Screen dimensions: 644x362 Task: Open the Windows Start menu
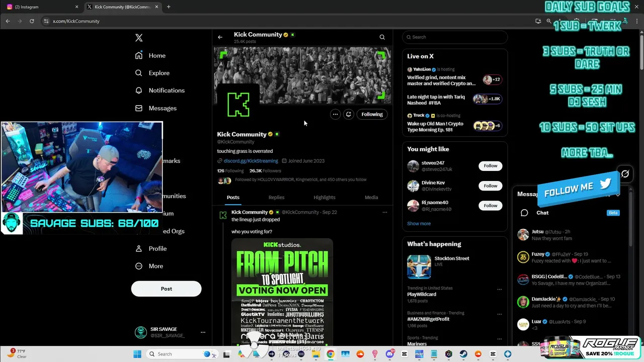pyautogui.click(x=137, y=354)
